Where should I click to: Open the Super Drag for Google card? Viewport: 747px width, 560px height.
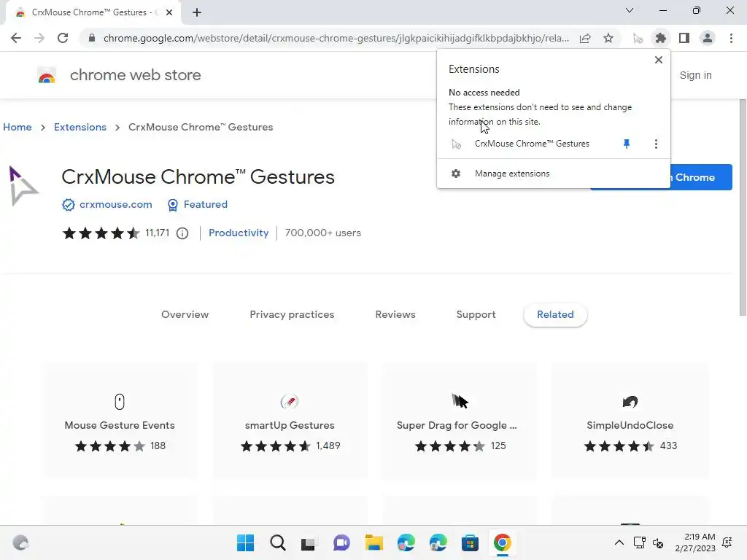click(460, 420)
